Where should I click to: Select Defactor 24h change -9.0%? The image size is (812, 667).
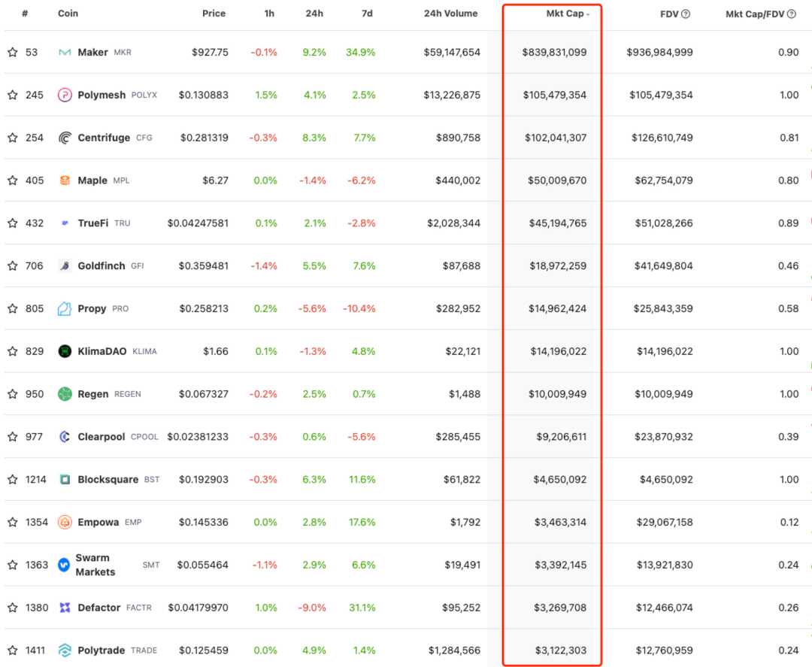312,608
